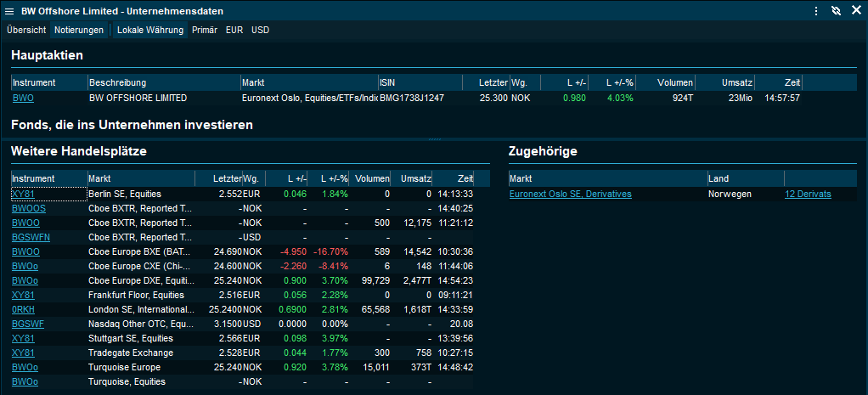The image size is (868, 395).
Task: Open the BWOOS Cboe BXTR instrument
Action: tap(29, 208)
